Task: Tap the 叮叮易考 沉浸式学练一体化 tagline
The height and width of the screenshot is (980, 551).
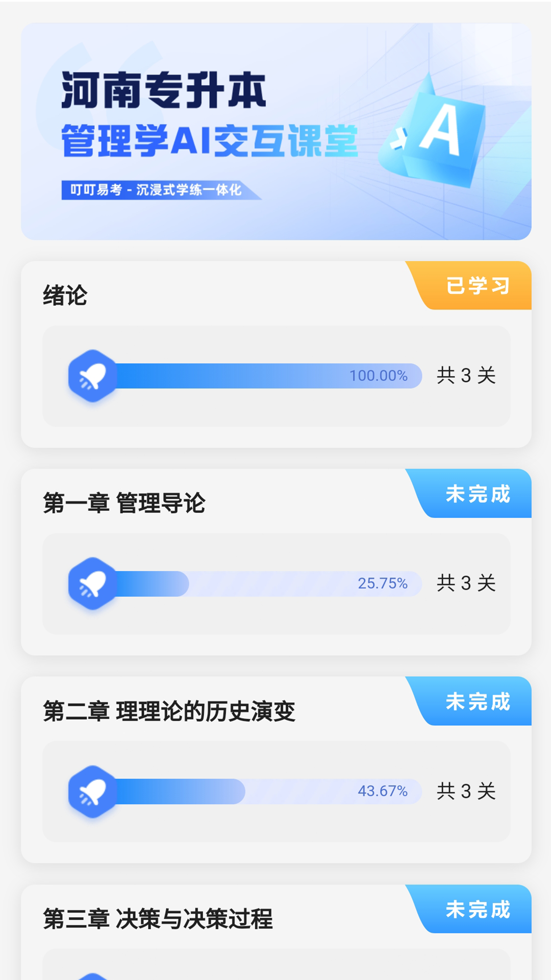Action: click(156, 190)
